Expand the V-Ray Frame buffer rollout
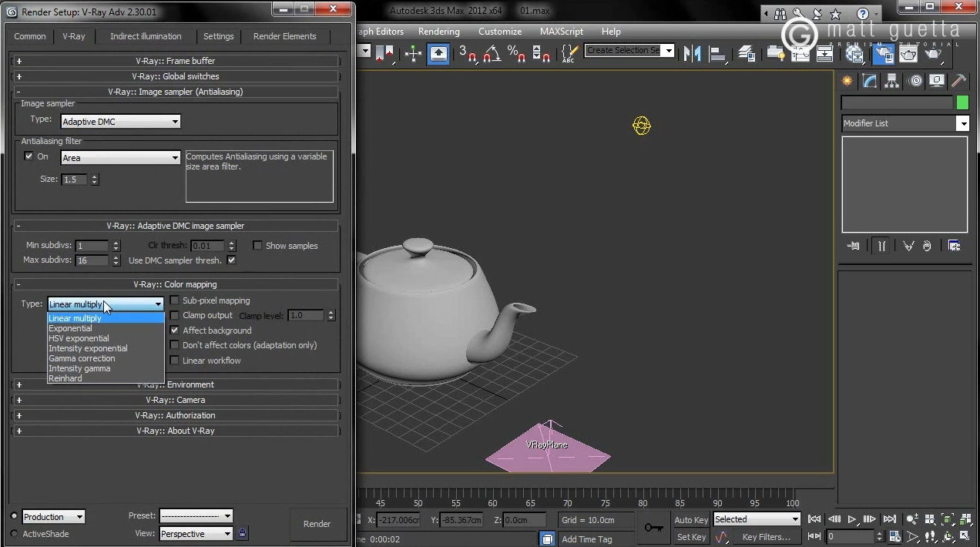Image resolution: width=980 pixels, height=547 pixels. click(x=176, y=61)
